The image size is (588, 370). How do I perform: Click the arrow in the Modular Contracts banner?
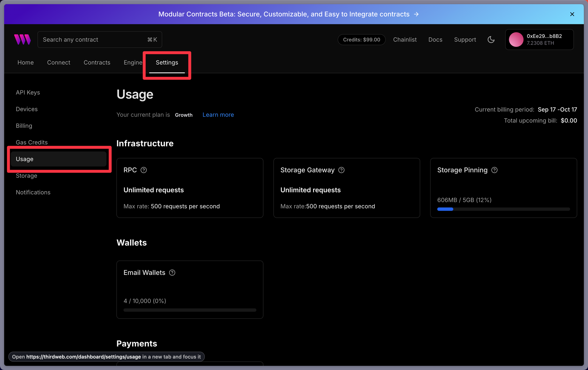coord(416,14)
